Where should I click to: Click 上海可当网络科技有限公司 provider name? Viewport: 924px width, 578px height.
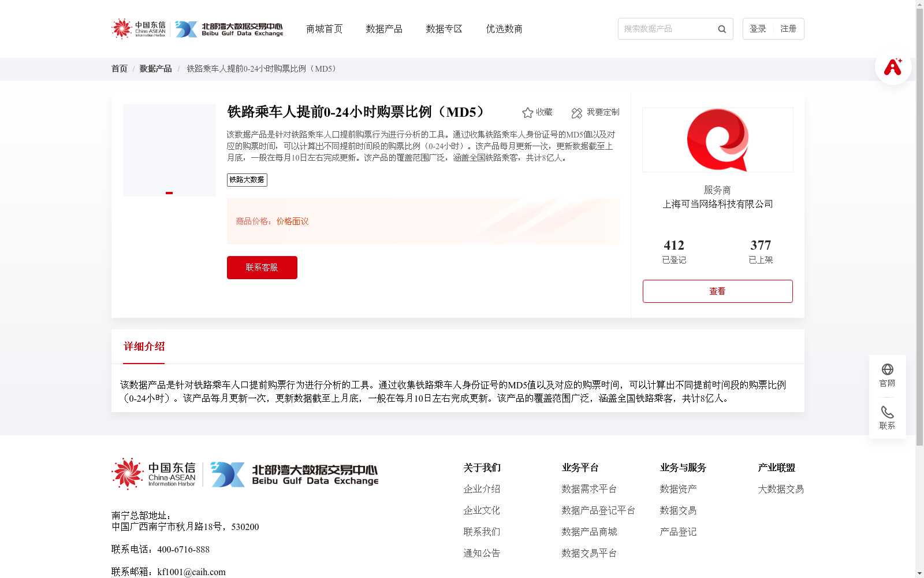point(718,204)
